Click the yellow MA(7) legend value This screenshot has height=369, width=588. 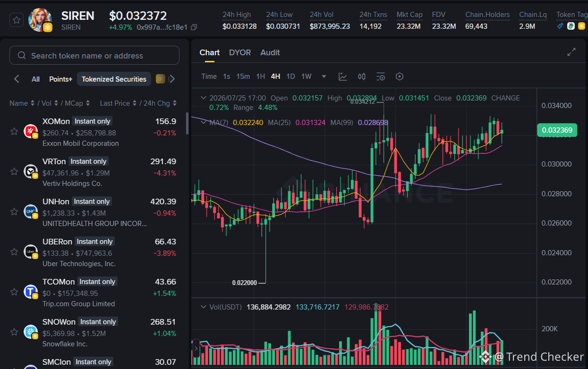[248, 122]
